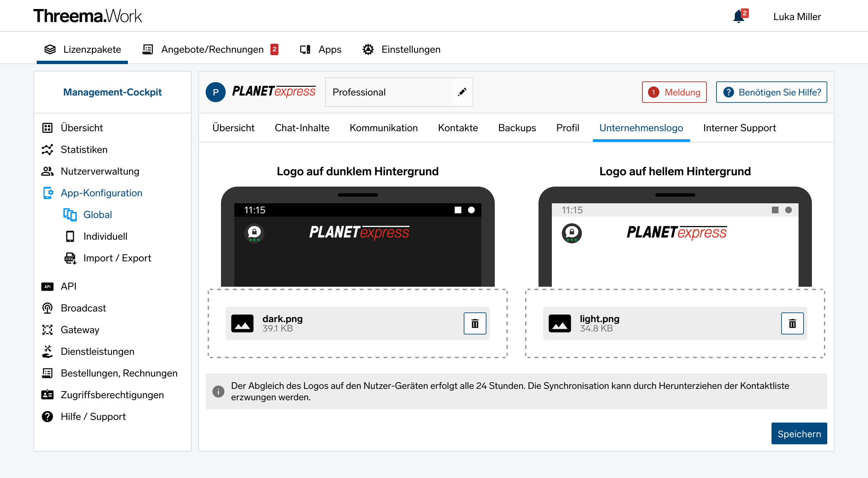Open the Management-Cockpit link
868x478 pixels.
tap(112, 92)
